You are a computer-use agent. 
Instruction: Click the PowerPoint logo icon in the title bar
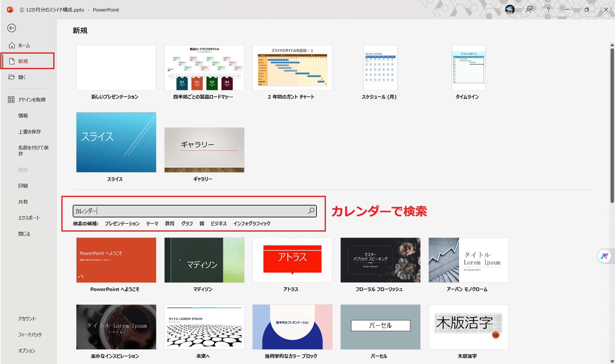click(10, 10)
